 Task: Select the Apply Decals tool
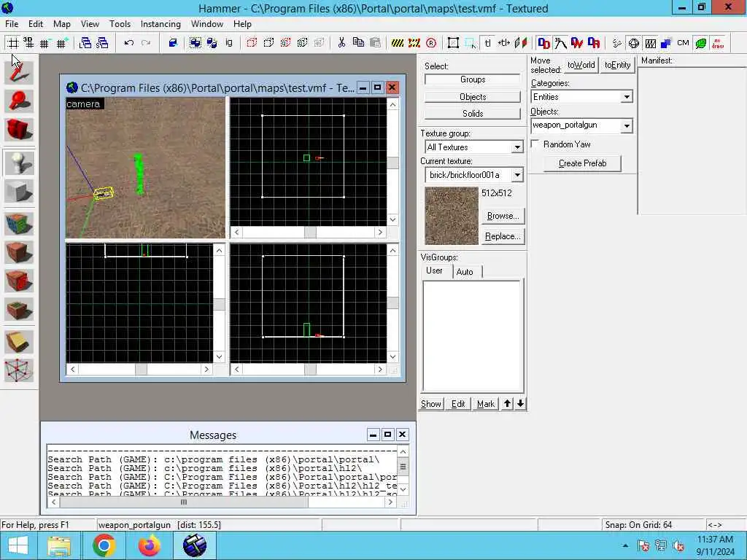(19, 281)
